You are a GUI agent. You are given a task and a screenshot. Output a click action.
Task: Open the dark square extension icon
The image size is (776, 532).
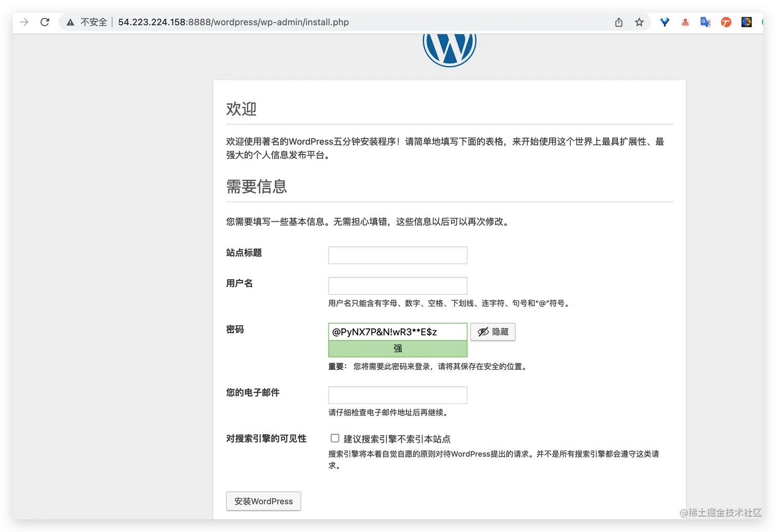746,22
